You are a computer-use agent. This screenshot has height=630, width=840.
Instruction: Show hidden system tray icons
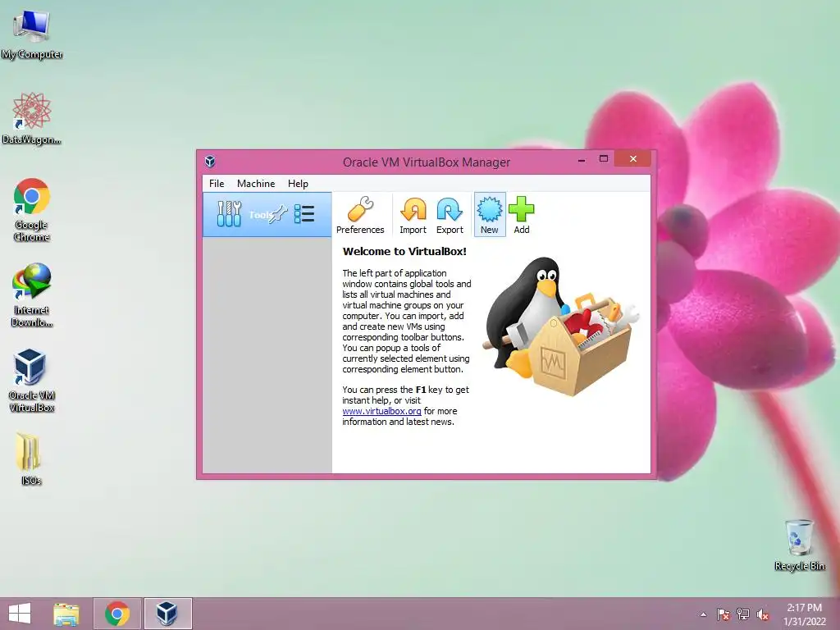[x=703, y=614]
